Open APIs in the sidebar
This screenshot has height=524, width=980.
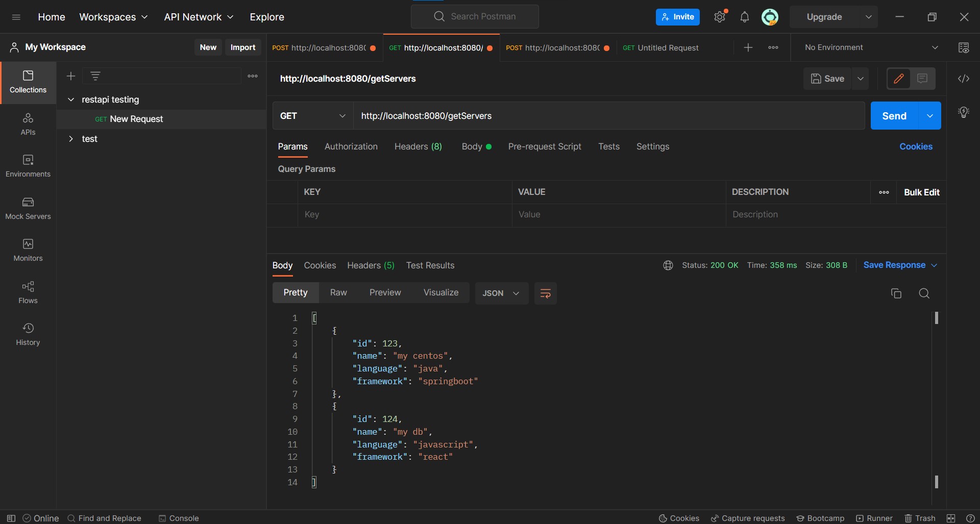[28, 124]
